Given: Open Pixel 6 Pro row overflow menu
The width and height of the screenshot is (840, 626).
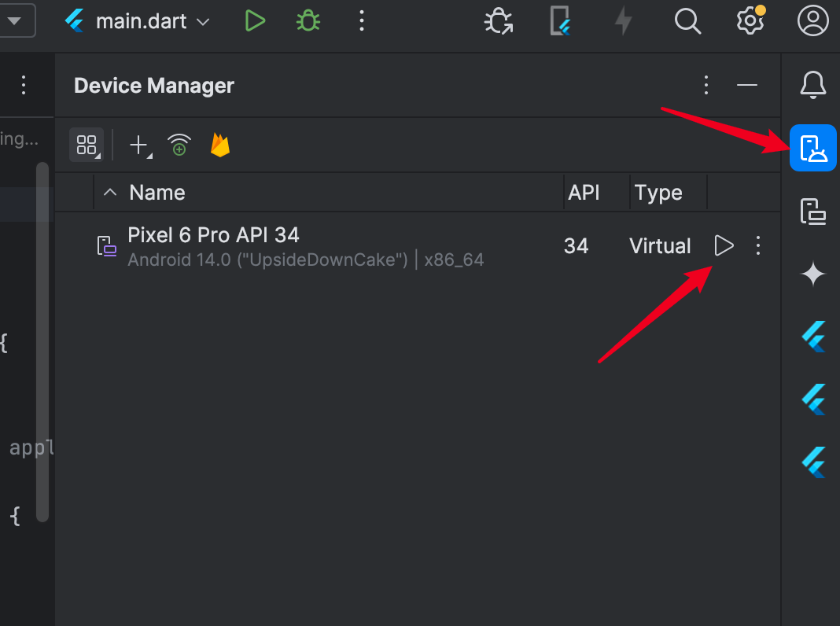Looking at the screenshot, I should coord(758,246).
